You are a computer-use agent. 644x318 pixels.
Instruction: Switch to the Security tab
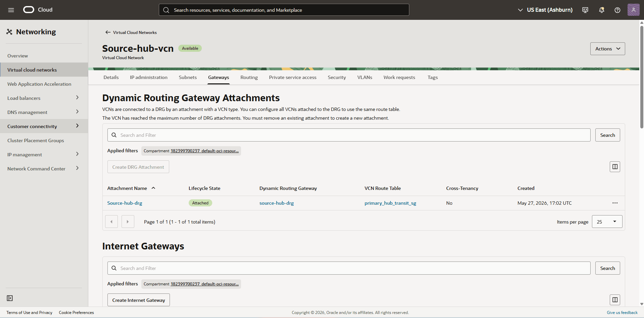[x=337, y=77]
